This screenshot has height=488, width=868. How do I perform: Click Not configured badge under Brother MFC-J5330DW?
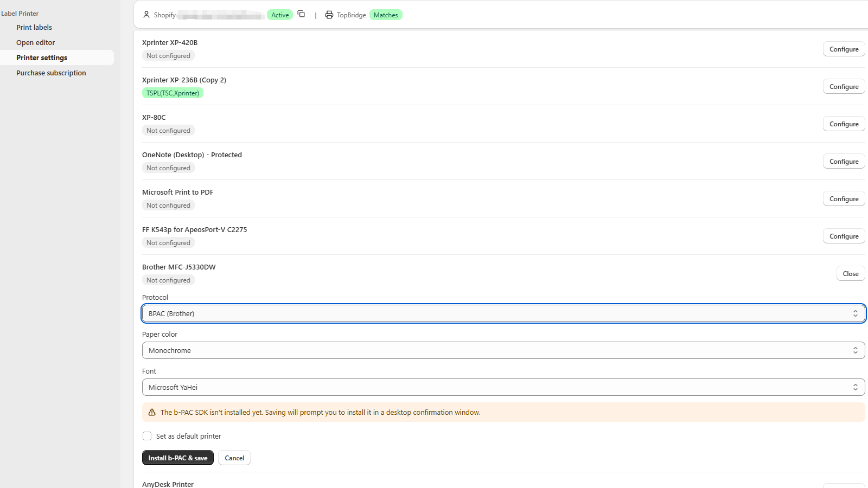coord(168,280)
